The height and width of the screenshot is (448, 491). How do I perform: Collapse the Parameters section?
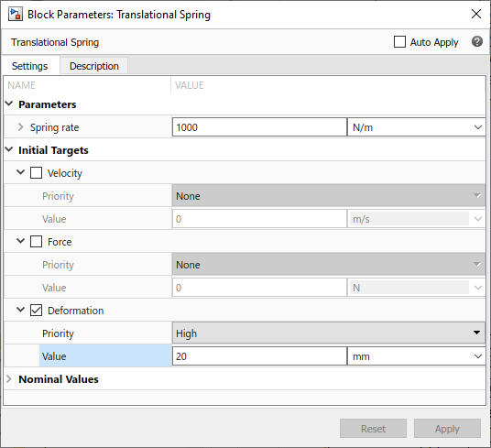click(9, 104)
